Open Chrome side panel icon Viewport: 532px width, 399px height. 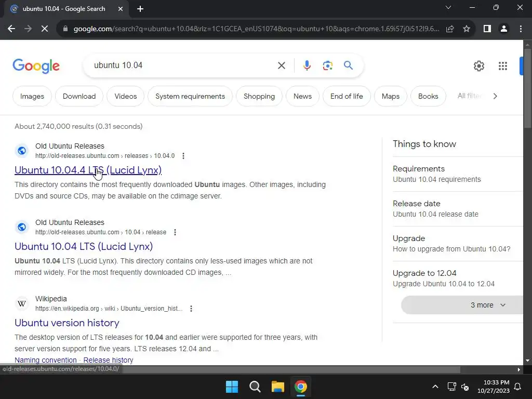point(487,29)
